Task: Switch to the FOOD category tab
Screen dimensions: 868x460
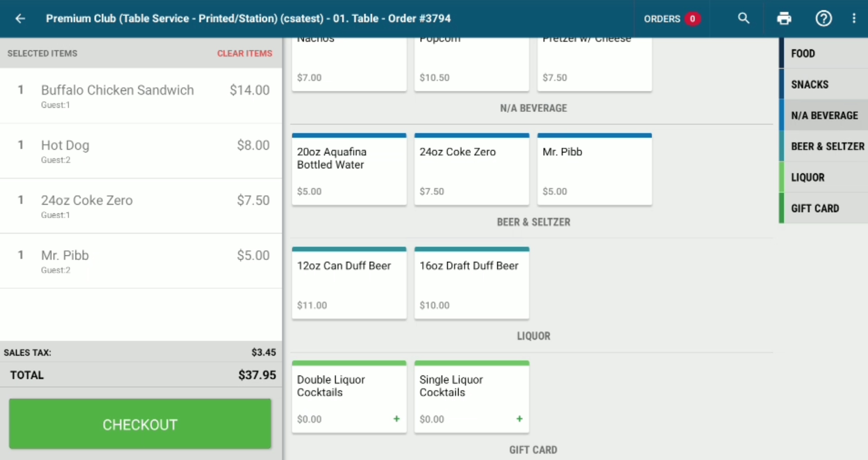Action: (x=823, y=53)
